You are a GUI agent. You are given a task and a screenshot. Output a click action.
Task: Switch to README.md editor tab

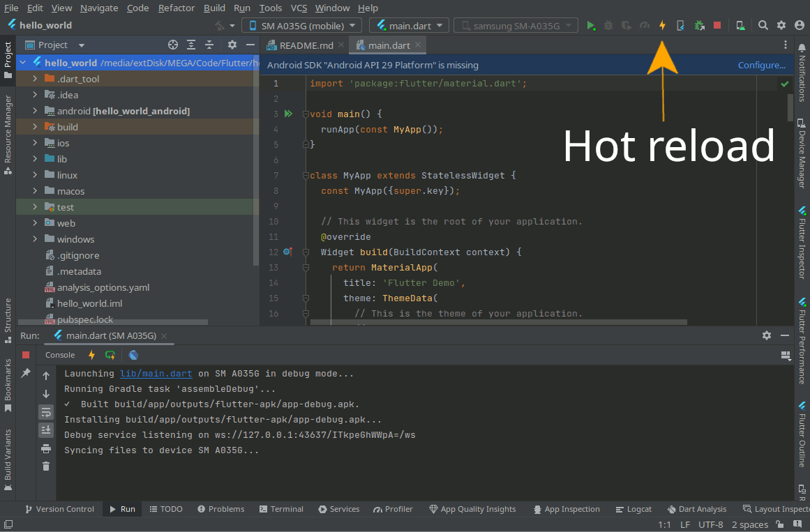pyautogui.click(x=305, y=45)
